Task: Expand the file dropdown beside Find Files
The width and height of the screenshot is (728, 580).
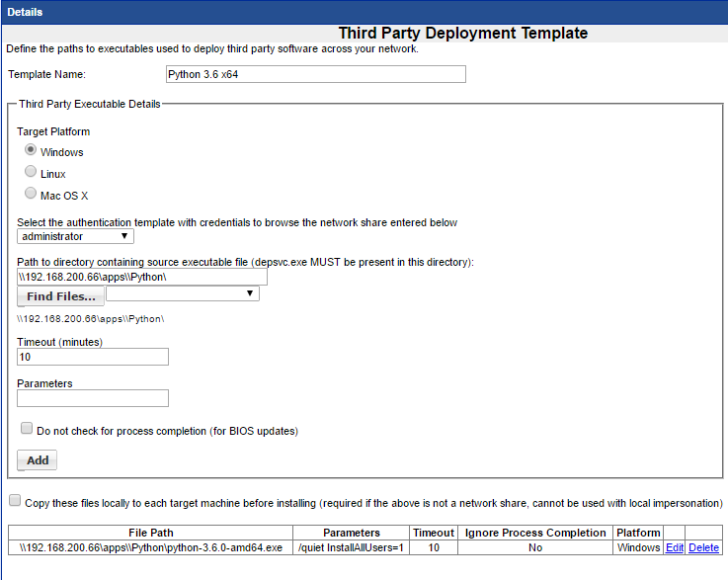Action: pyautogui.click(x=182, y=293)
